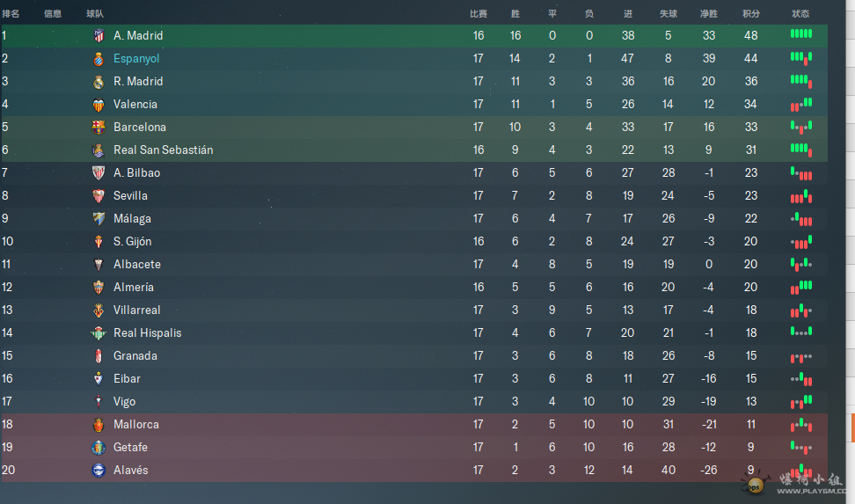Viewport: 855px width, 504px height.
Task: Sort table by 排名 rank header
Action: (x=11, y=14)
